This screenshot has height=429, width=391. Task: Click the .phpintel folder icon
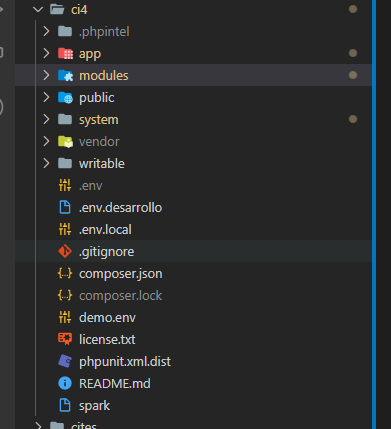65,31
